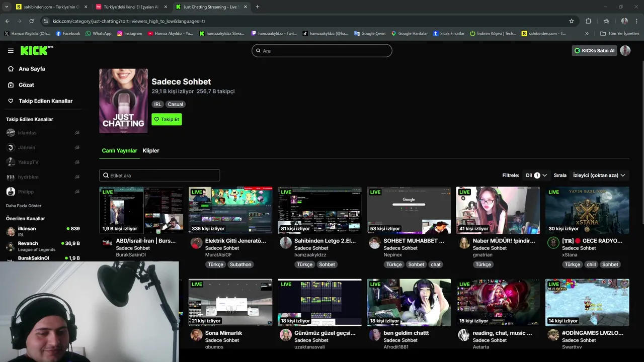The image size is (644, 362).
Task: Open ben geldim chattt stream title
Action: pos(407,333)
